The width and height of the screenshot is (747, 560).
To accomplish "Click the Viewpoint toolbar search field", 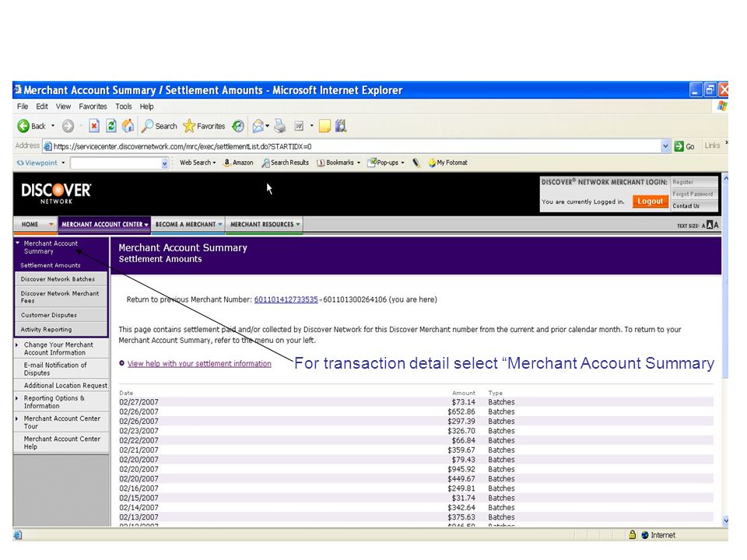I will tap(116, 163).
